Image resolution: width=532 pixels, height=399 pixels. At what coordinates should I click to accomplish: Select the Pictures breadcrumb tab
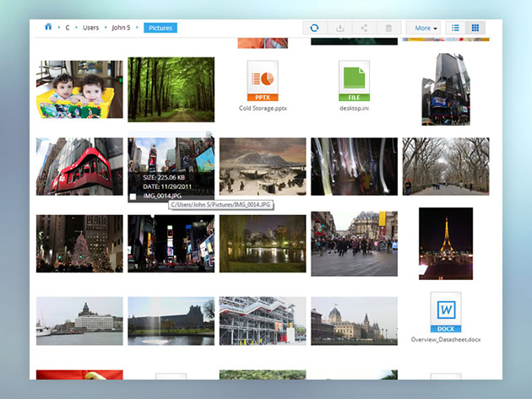tap(160, 28)
